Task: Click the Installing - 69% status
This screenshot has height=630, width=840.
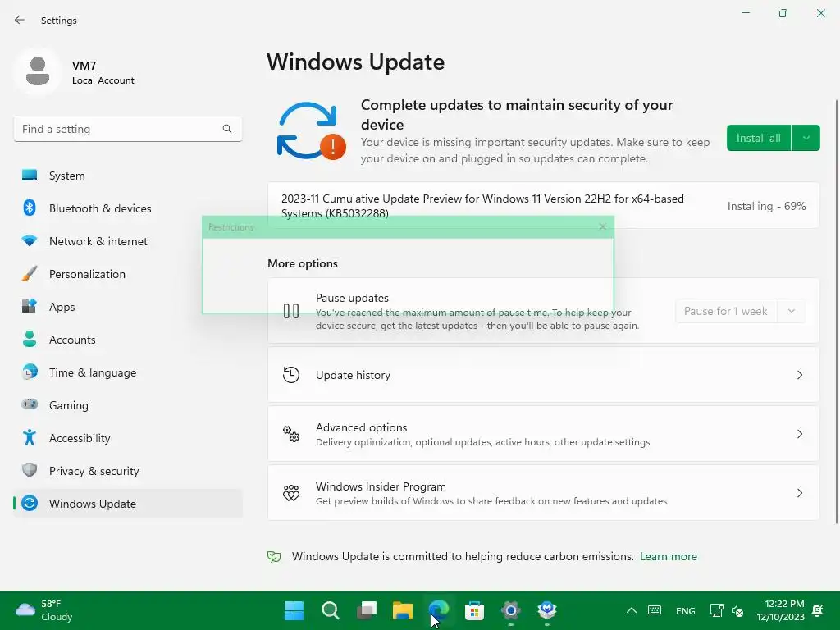Action: [766, 206]
